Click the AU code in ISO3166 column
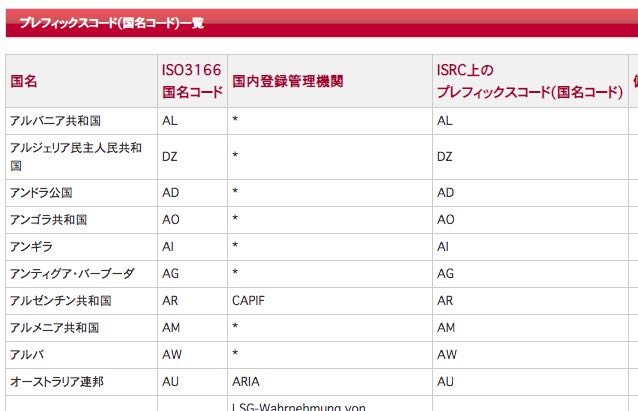The width and height of the screenshot is (638, 411). click(170, 382)
